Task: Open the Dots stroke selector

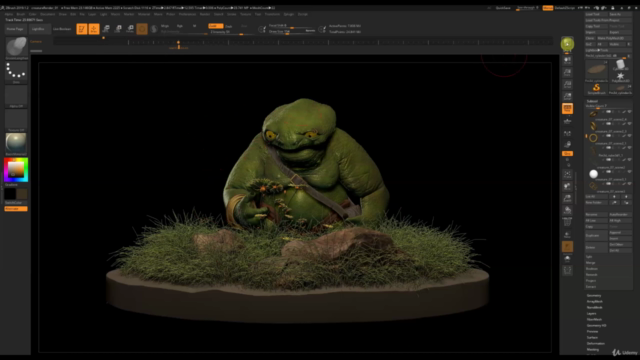Action: (16, 72)
